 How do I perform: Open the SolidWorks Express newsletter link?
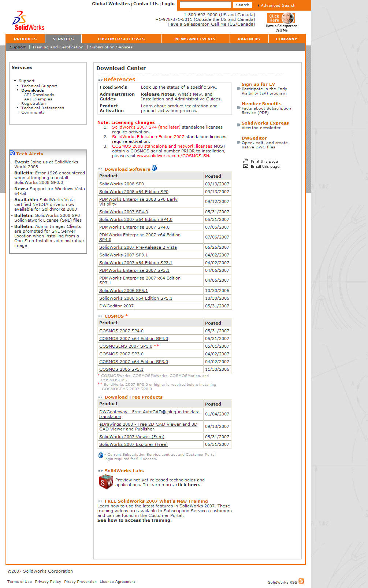[x=265, y=123]
